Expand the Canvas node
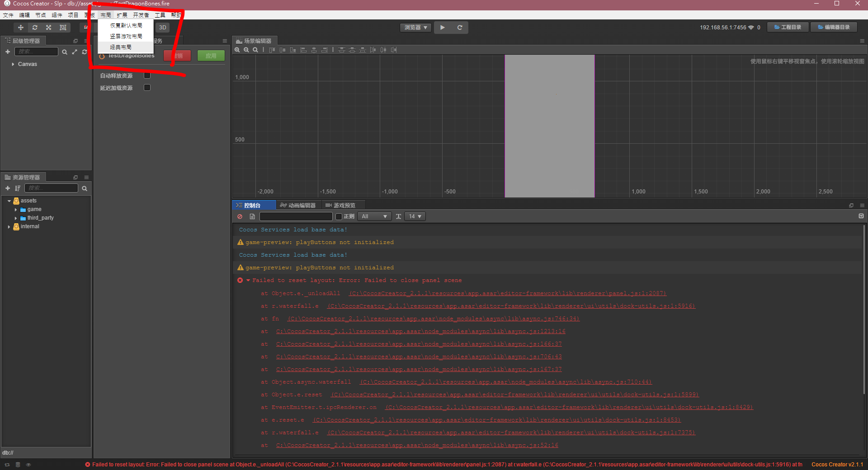 [x=13, y=64]
